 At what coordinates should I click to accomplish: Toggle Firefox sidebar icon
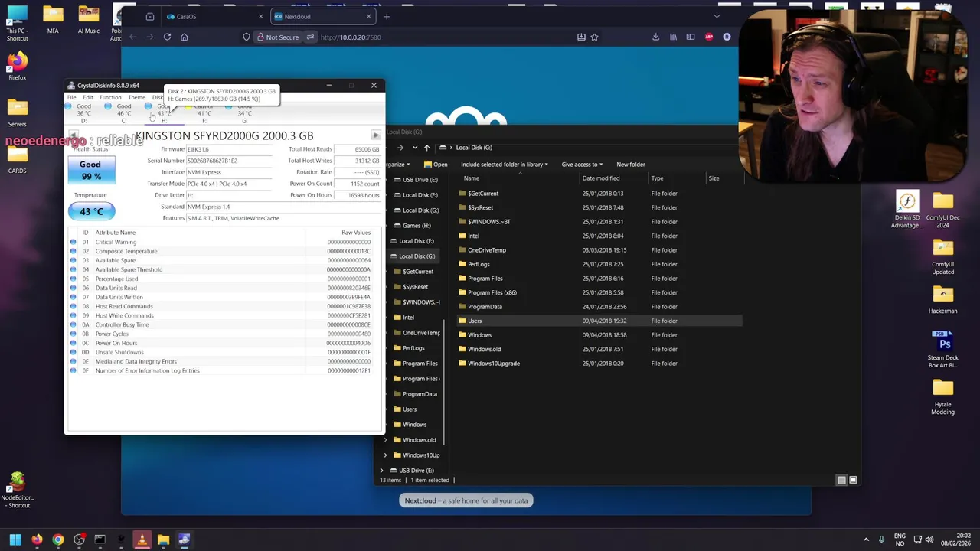(x=691, y=37)
